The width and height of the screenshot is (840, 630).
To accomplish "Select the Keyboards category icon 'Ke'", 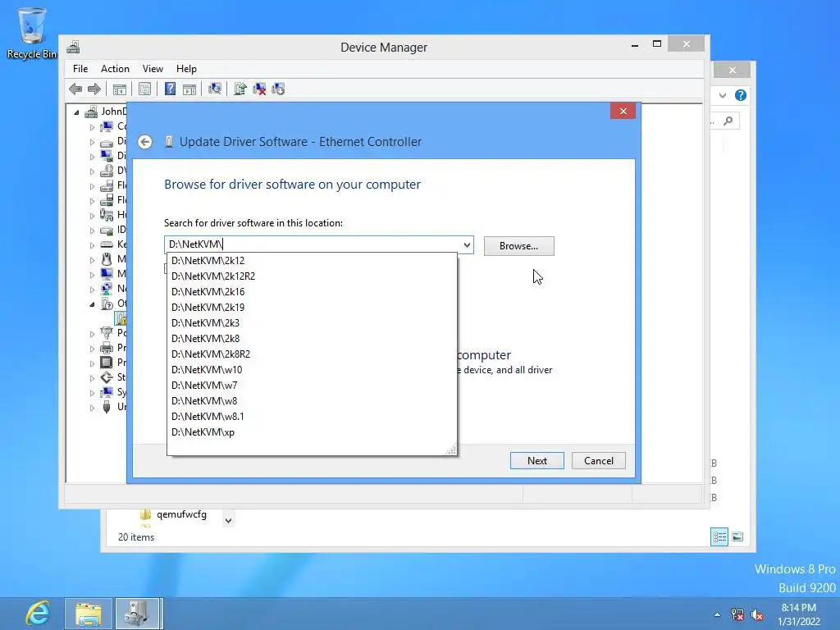I will click(107, 244).
